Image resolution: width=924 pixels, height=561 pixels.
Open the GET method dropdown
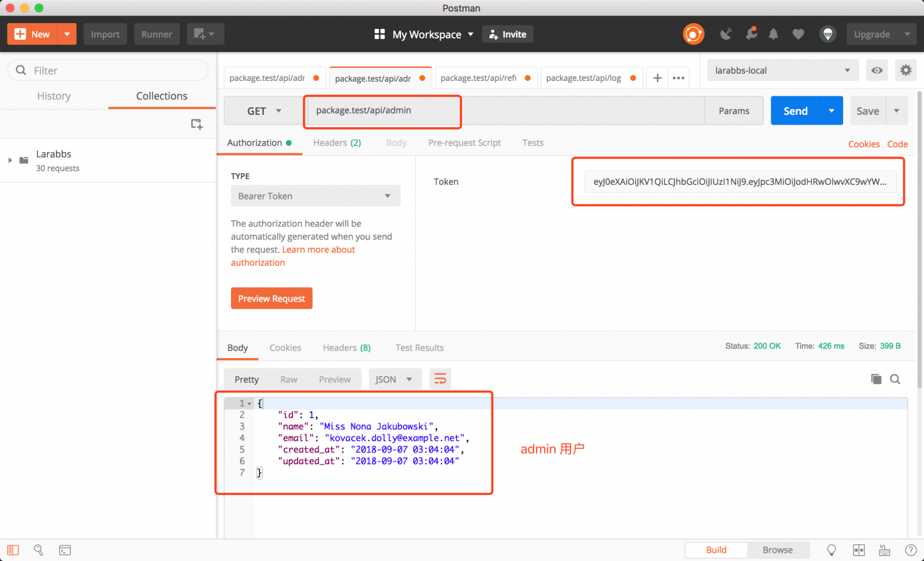(264, 110)
